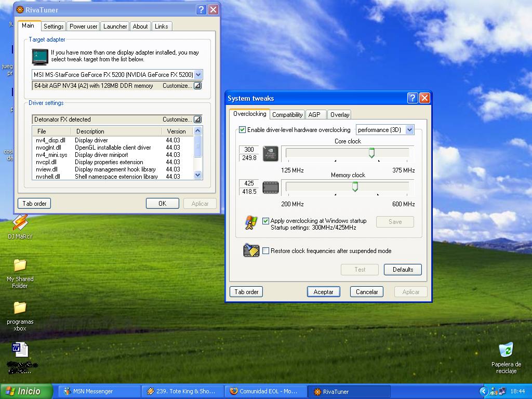
Task: Click the RivaTuner taskbar button
Action: coord(349,392)
